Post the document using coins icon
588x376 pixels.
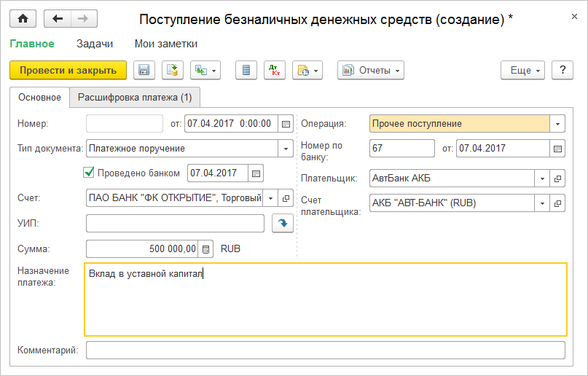point(173,70)
